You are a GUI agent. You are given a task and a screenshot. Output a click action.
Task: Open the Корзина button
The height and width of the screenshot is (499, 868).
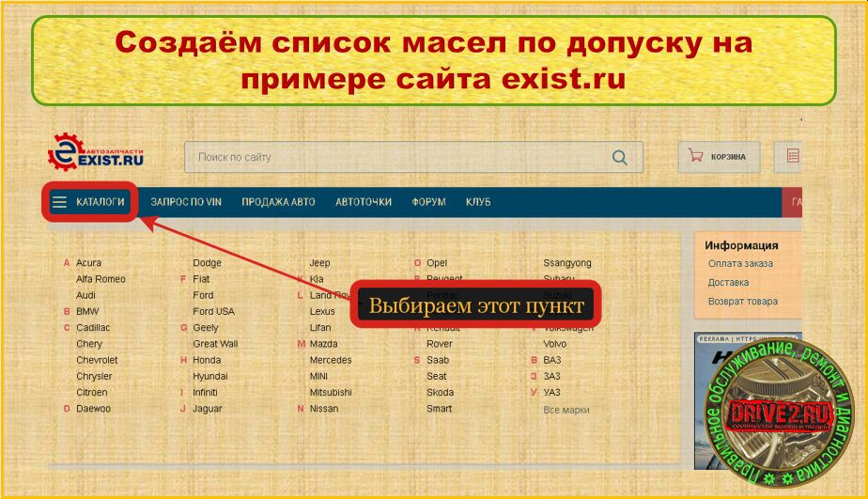coord(719,157)
